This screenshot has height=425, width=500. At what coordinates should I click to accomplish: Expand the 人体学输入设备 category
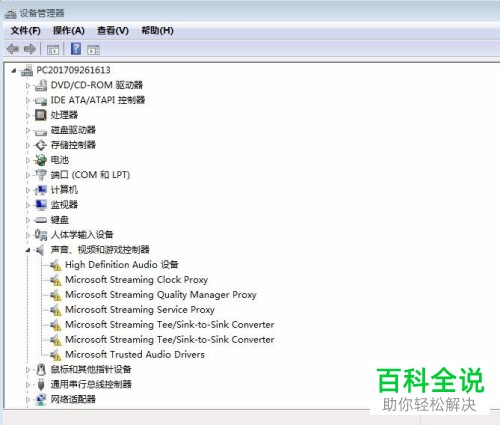[28, 235]
